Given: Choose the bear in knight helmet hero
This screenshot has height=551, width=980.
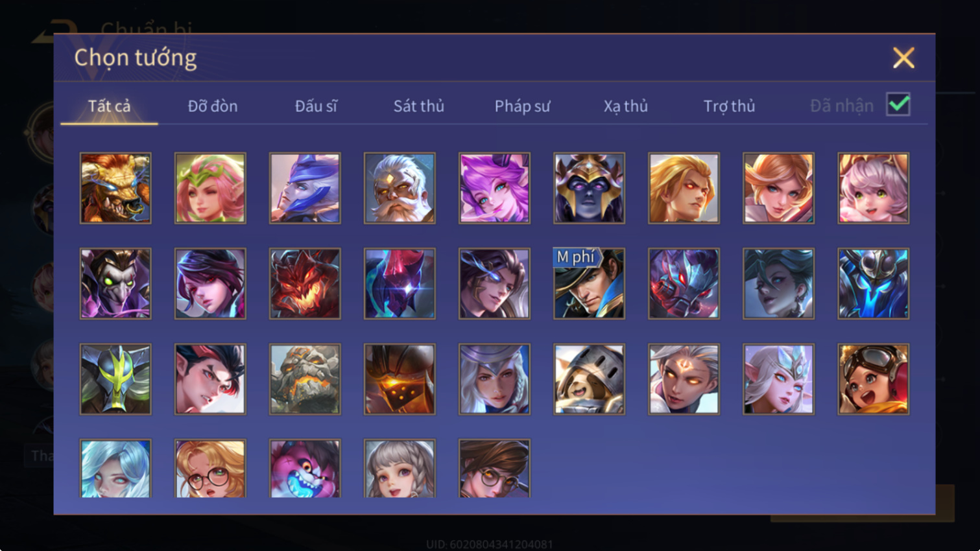Looking at the screenshot, I should (x=589, y=379).
